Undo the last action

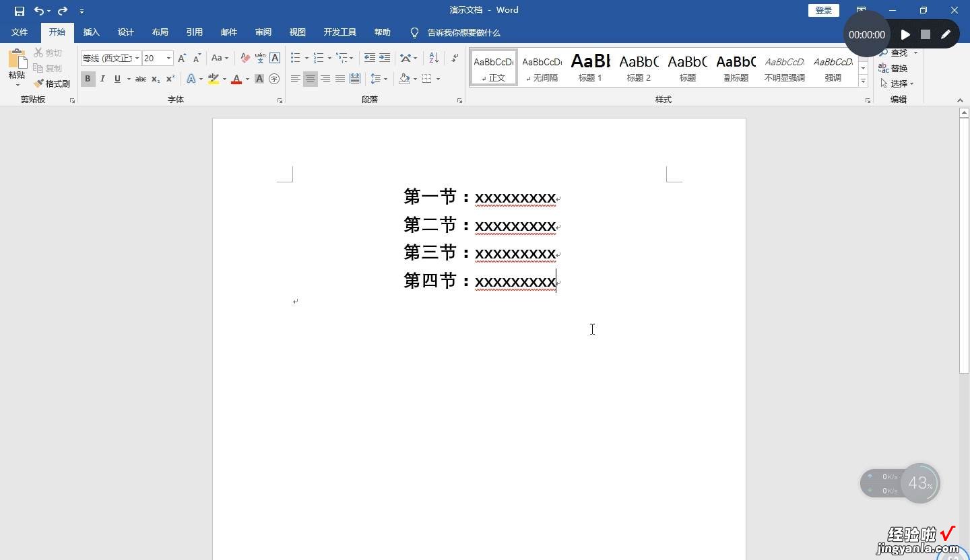click(39, 11)
